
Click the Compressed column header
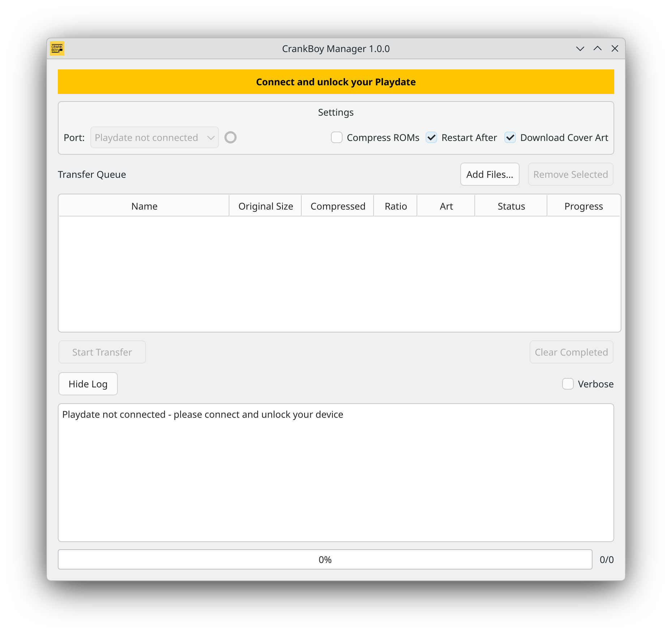pos(338,206)
